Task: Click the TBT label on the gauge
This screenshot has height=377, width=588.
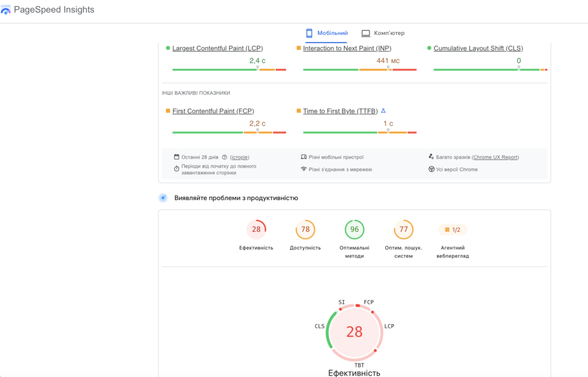Action: [x=359, y=365]
